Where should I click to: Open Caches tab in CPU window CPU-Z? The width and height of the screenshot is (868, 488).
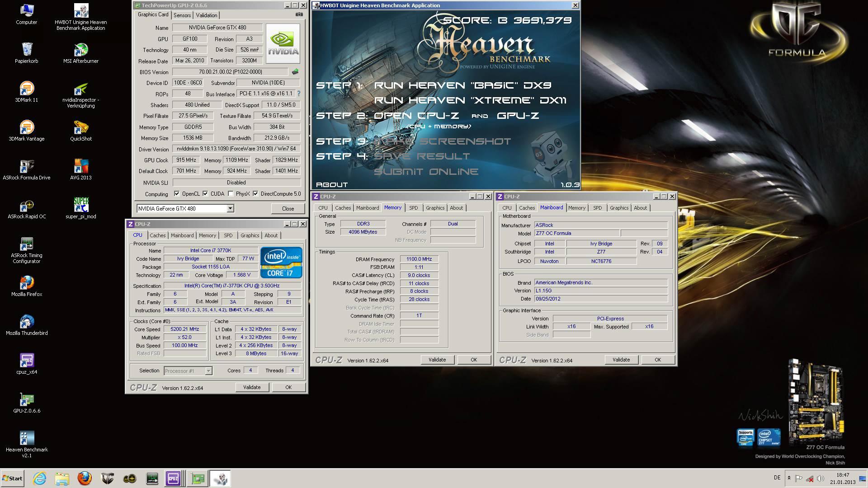158,235
